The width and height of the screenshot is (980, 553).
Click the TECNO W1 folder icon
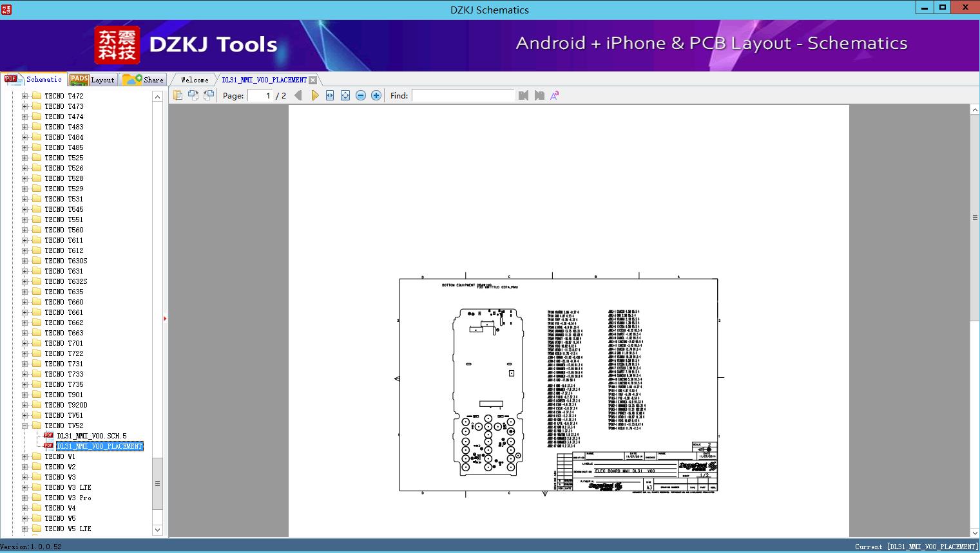pos(37,456)
